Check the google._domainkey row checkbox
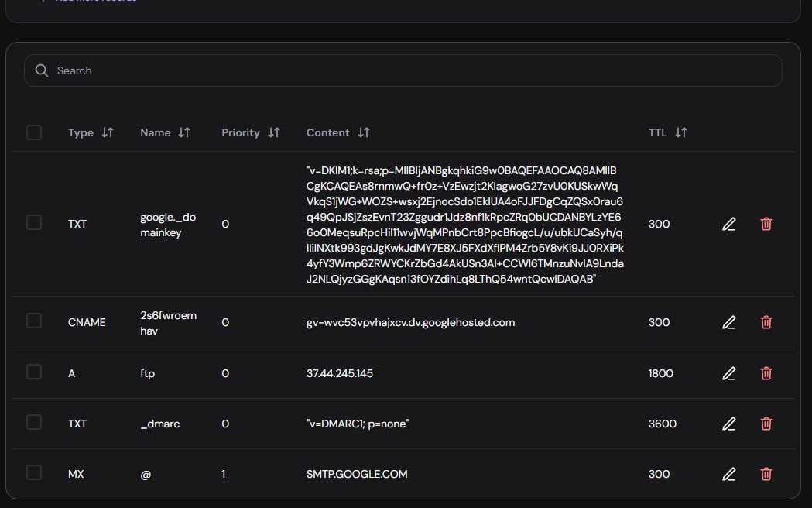 coord(34,223)
